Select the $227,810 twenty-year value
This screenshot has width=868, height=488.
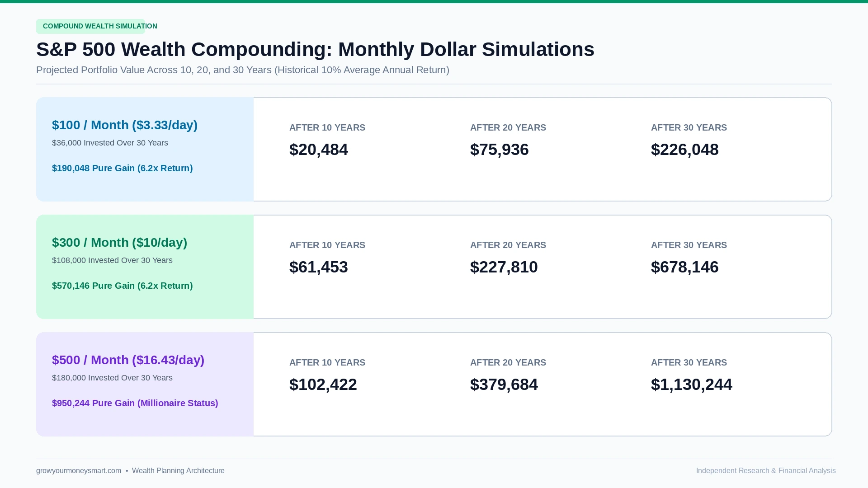[504, 267]
